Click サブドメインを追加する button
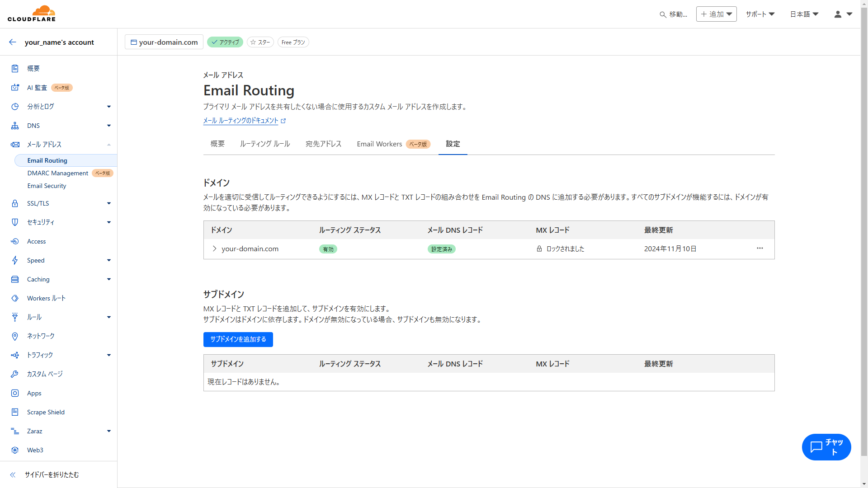Viewport: 868px width, 488px height. 238,339
